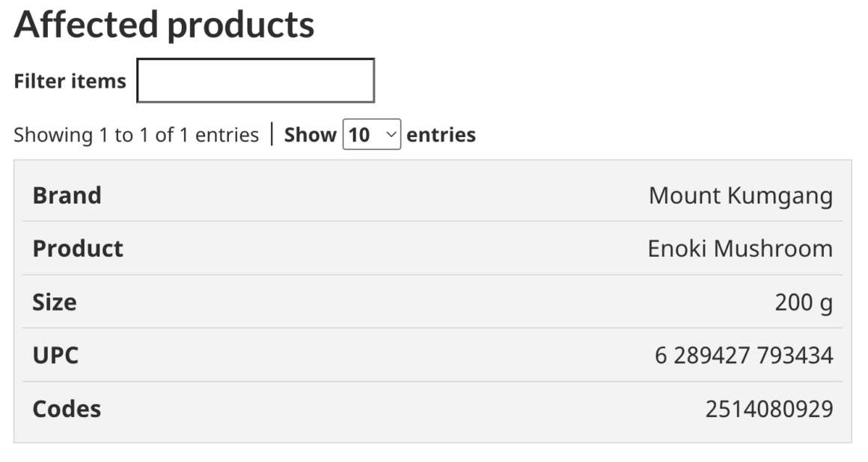868x462 pixels.
Task: Select the Codes row header
Action: (x=67, y=409)
